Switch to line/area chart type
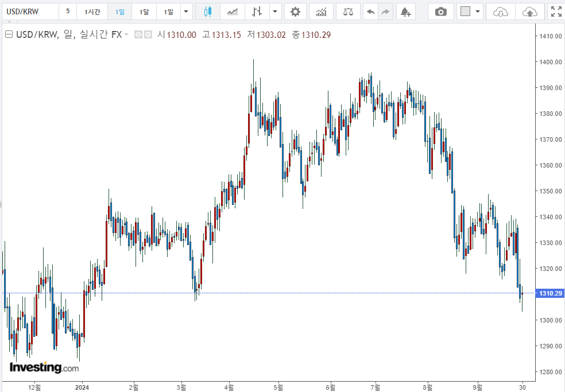This screenshot has width=565, height=392. click(233, 12)
